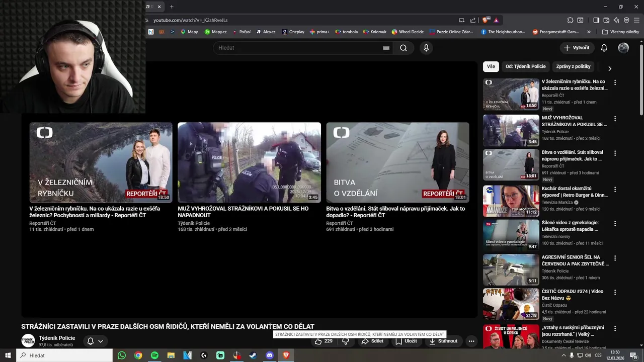The image size is (644, 362).
Task: Dislike the video with thumbs-down icon
Action: 346,341
